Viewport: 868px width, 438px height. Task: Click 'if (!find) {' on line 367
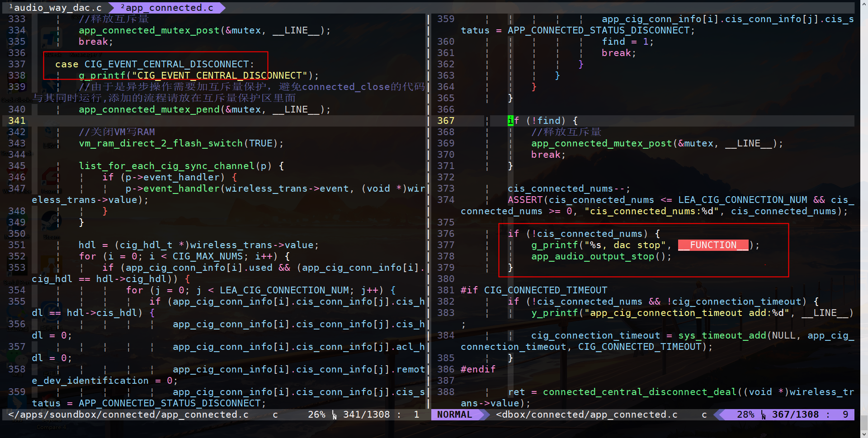click(542, 121)
